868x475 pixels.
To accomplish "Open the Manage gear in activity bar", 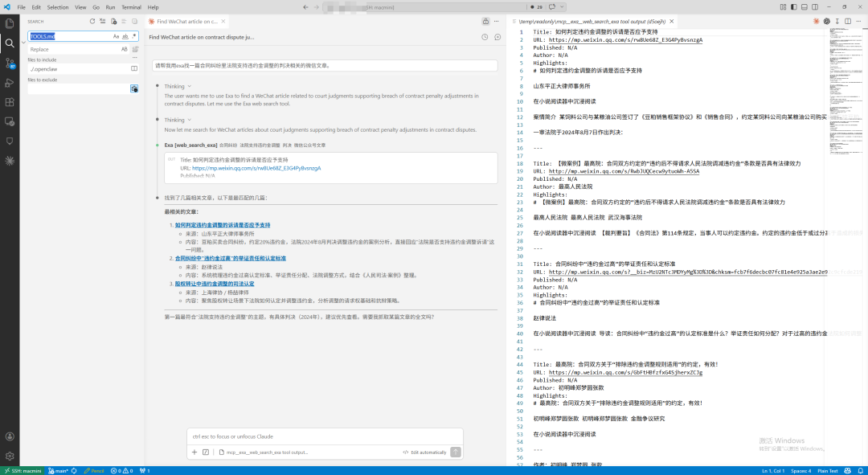I will [10, 457].
